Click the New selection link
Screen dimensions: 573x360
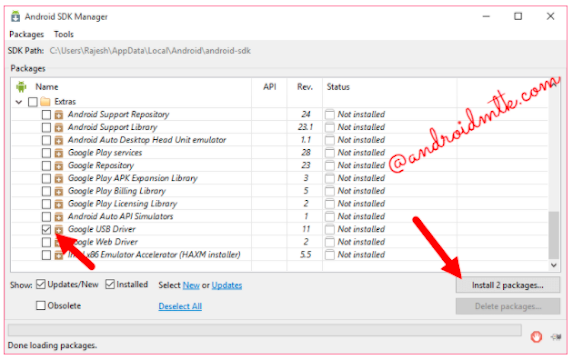[x=191, y=285]
